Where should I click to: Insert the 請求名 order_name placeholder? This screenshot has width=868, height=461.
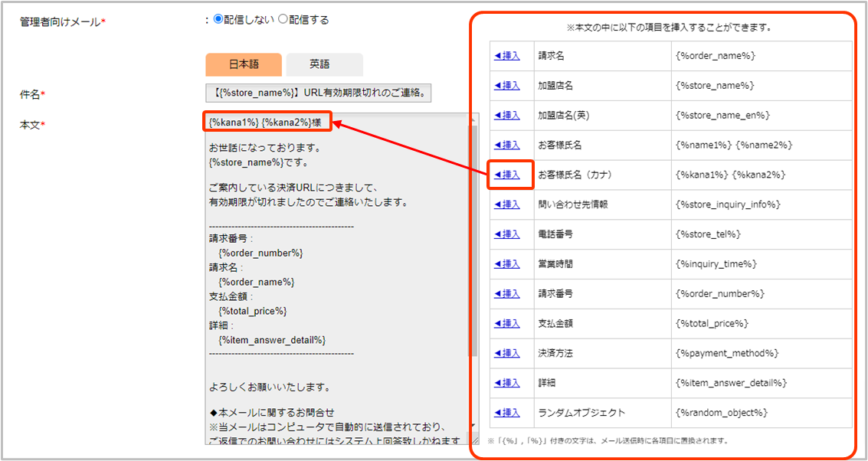click(x=507, y=56)
